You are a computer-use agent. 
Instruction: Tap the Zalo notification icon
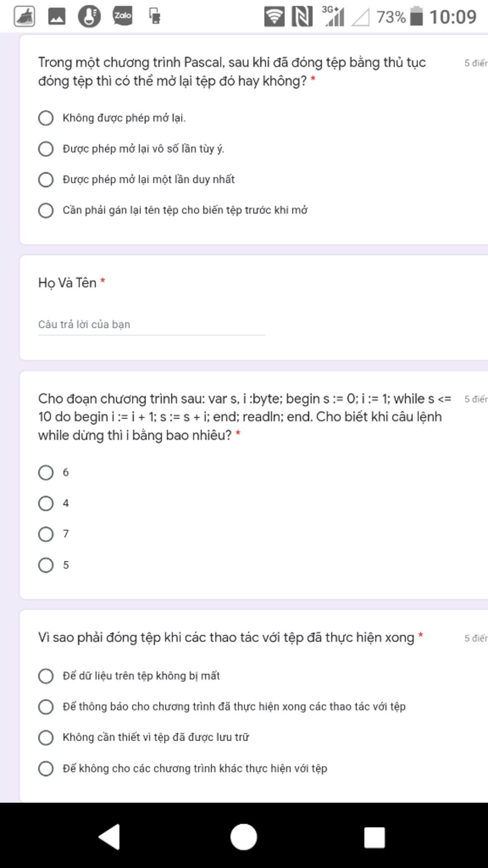[122, 16]
